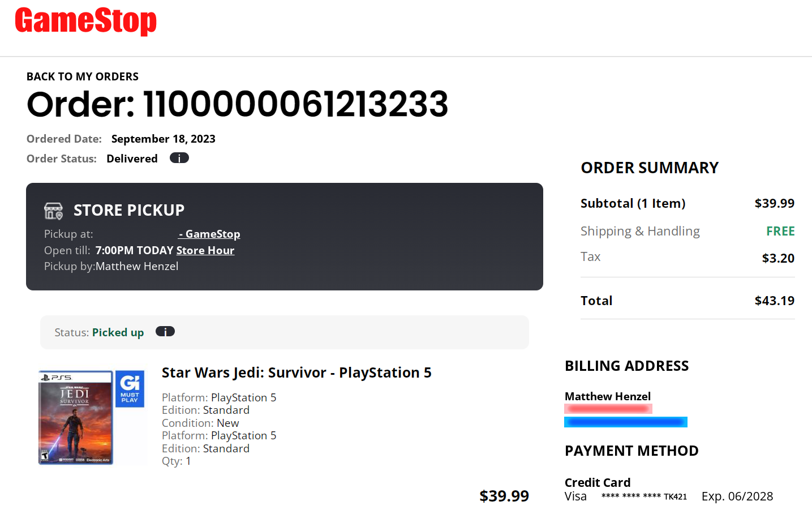View the Store Hour link
Screen dimensions: 812x518
tap(205, 250)
